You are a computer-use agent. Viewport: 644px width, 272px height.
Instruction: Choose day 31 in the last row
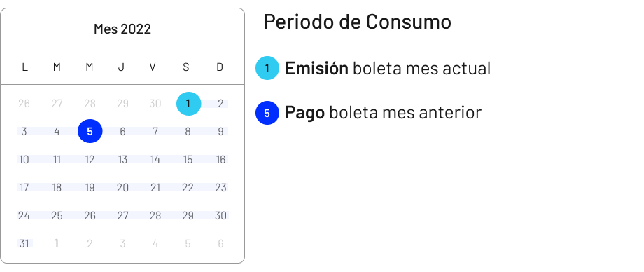pyautogui.click(x=24, y=243)
